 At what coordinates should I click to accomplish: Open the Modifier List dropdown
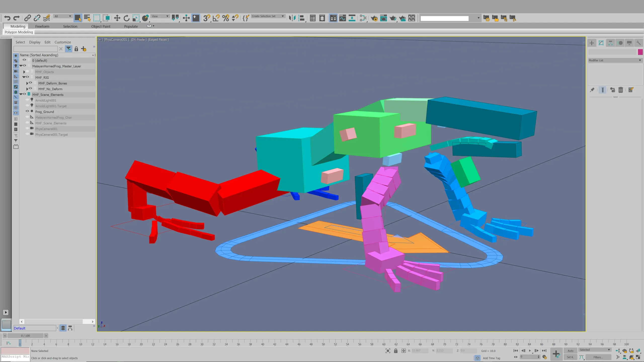615,60
